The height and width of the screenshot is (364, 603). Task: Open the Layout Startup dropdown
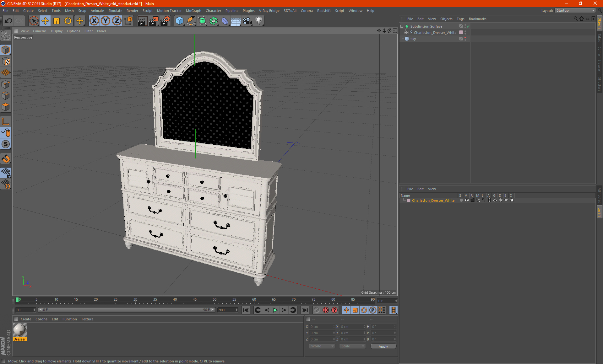(575, 10)
